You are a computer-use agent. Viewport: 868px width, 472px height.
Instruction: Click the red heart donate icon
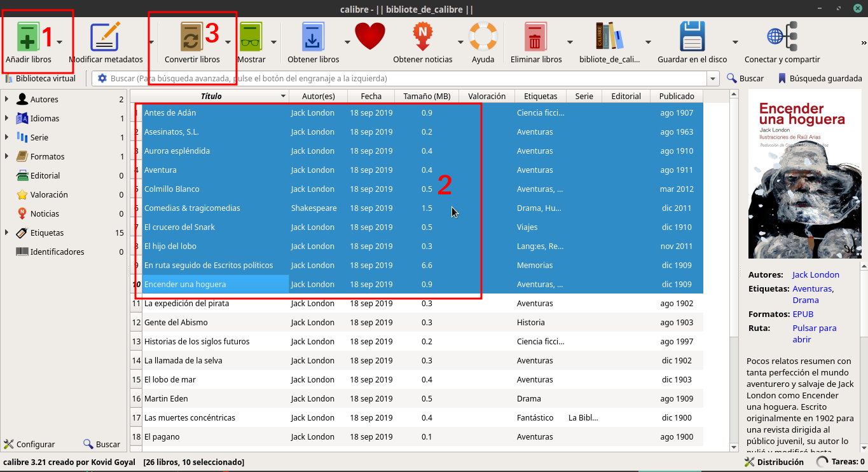(x=370, y=37)
